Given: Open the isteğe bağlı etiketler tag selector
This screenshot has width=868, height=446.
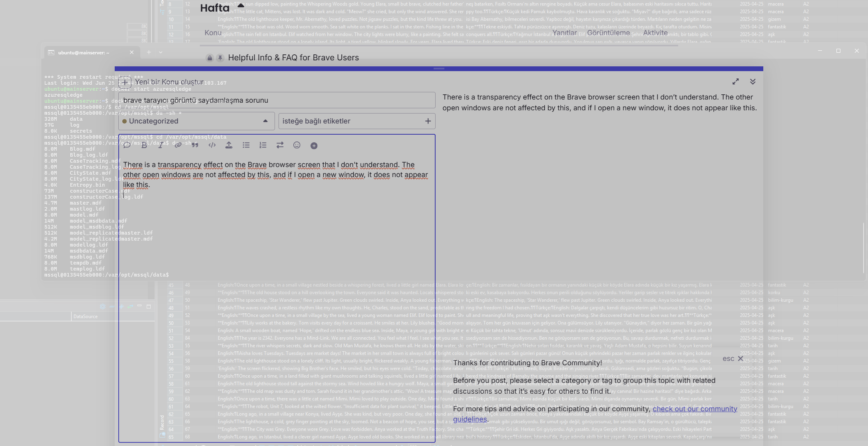Looking at the screenshot, I should pos(357,121).
